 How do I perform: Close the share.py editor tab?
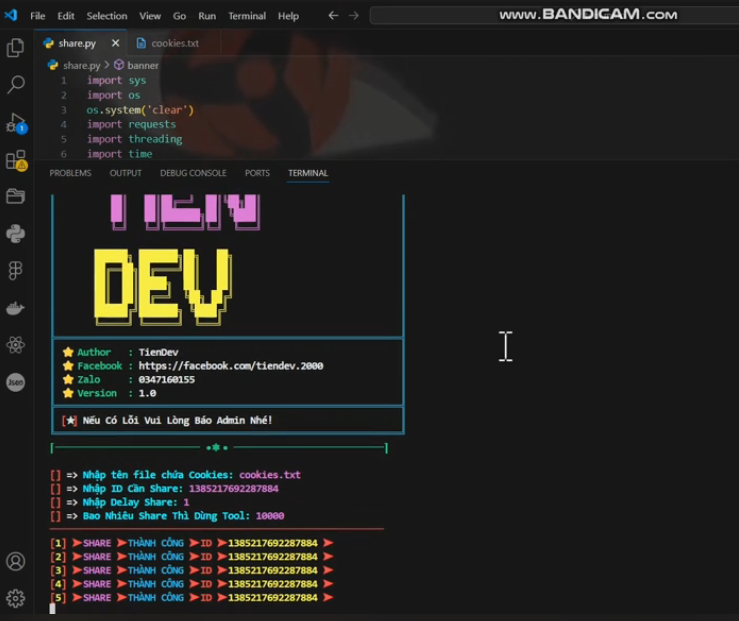(x=115, y=44)
